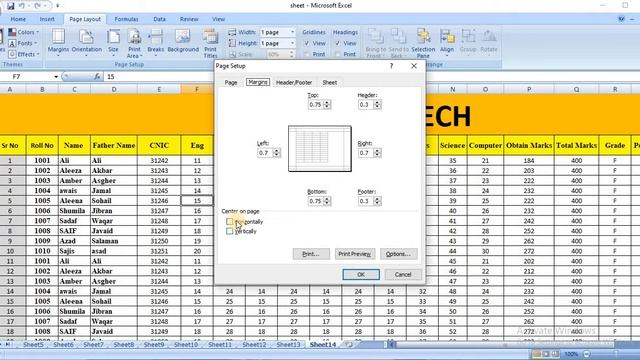Screen dimensions: 640x360
Task: Open the Name Box dropdown arrow
Action: 56,77
